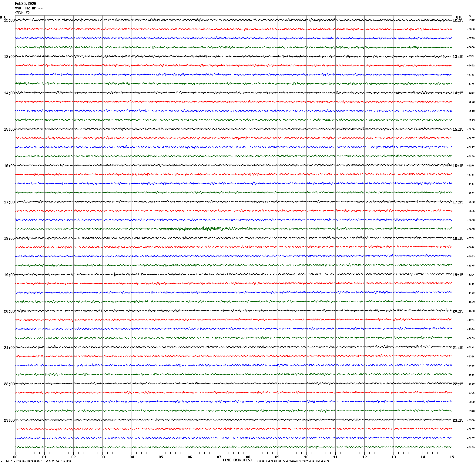This screenshot has width=476, height=465.
Task: Click the 15 minute tick label
Action: pos(452,457)
